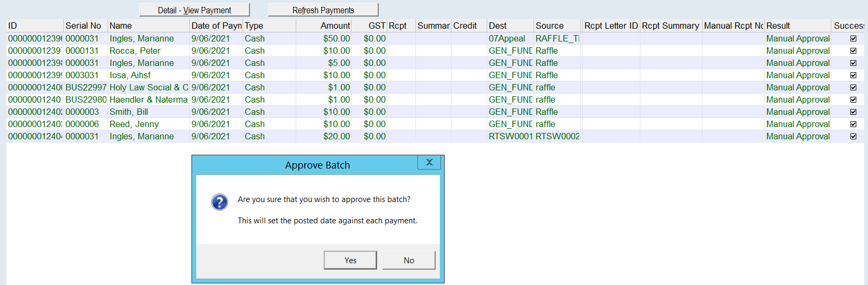Toggle Success checkbox for Ingles $20.00 row
The width and height of the screenshot is (868, 285).
click(853, 136)
